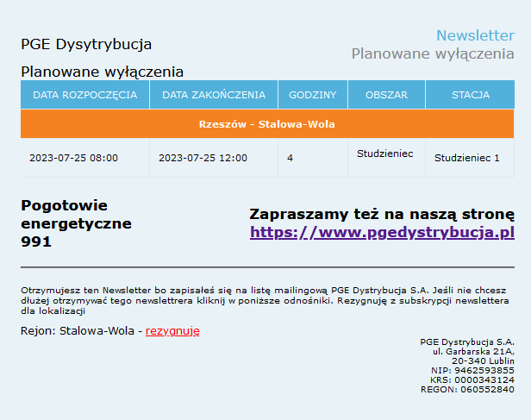Click the Studzieniec 1 station cell
The height and width of the screenshot is (420, 531).
click(470, 158)
